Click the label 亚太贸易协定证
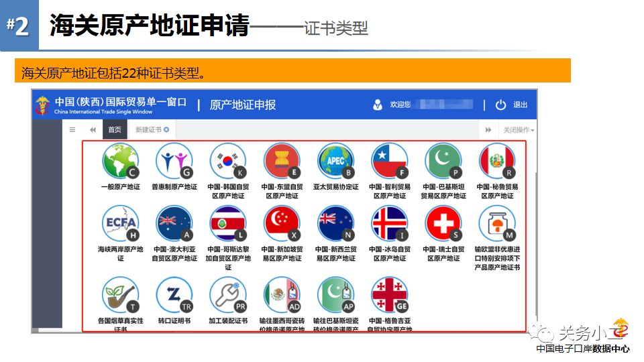 [x=336, y=187]
